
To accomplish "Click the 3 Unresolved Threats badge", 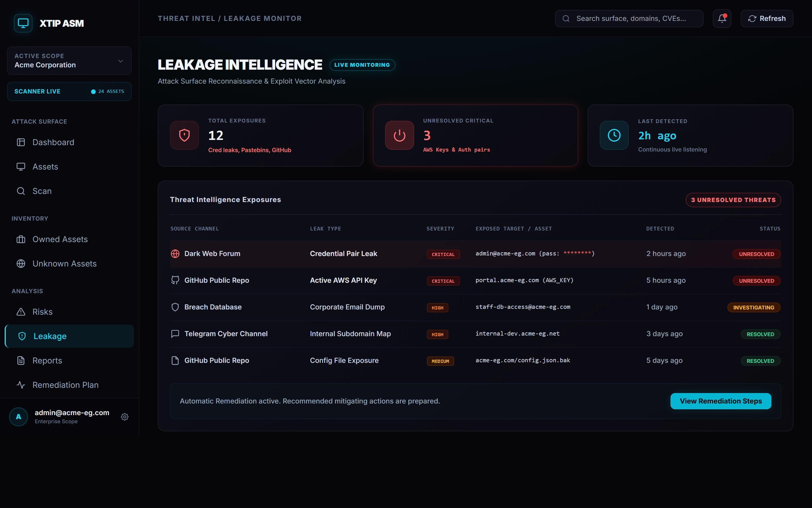I will (733, 200).
